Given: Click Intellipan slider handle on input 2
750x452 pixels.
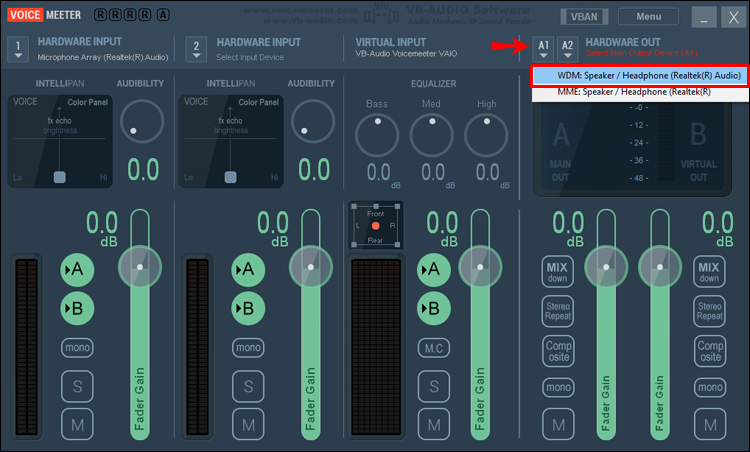Looking at the screenshot, I should pos(231,177).
